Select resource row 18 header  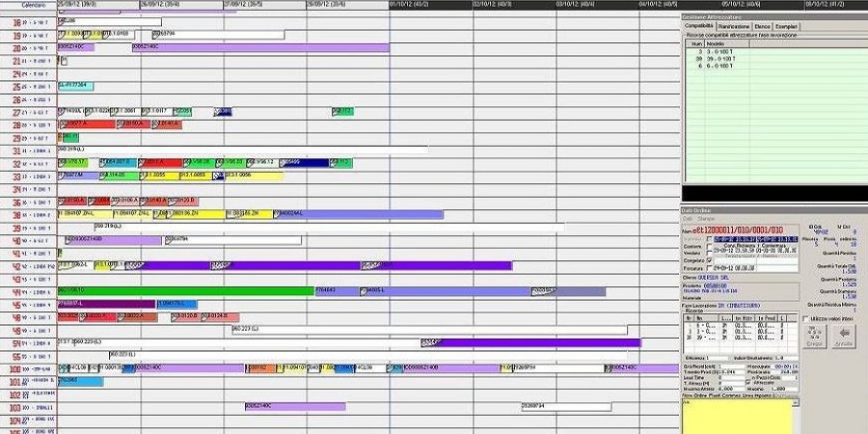(28, 23)
